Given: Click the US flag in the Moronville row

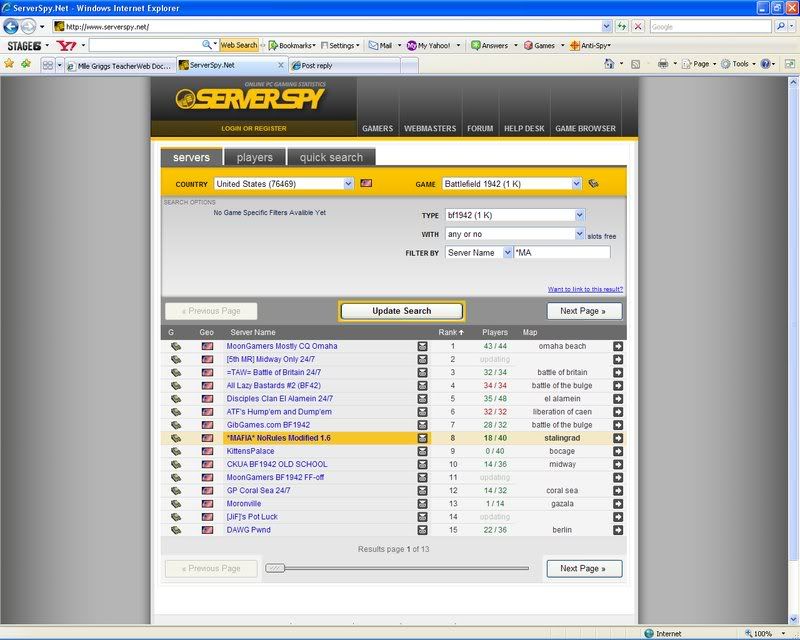Looking at the screenshot, I should tap(207, 503).
